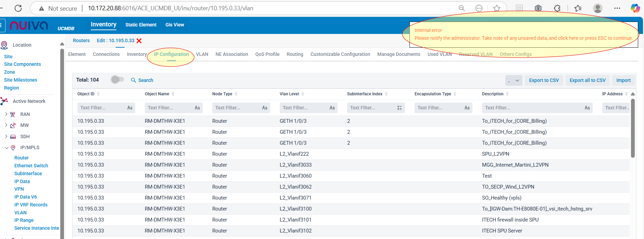Toggle Aa match case in Description filter
Viewport: 644px width, 239px height.
[x=587, y=108]
